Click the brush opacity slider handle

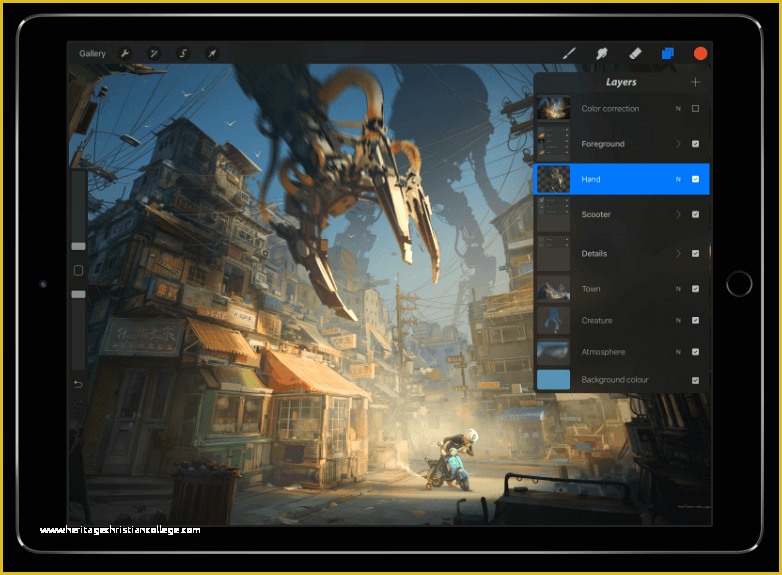click(x=78, y=294)
